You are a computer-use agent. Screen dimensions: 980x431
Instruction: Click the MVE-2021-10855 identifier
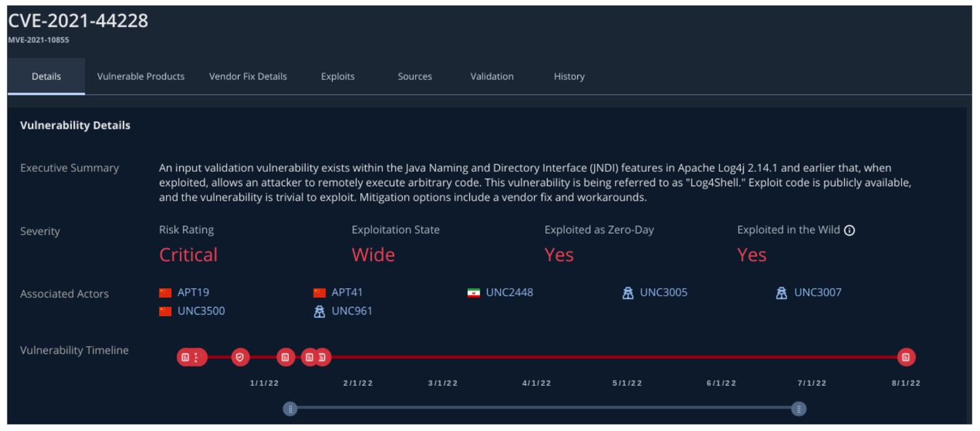pos(39,40)
